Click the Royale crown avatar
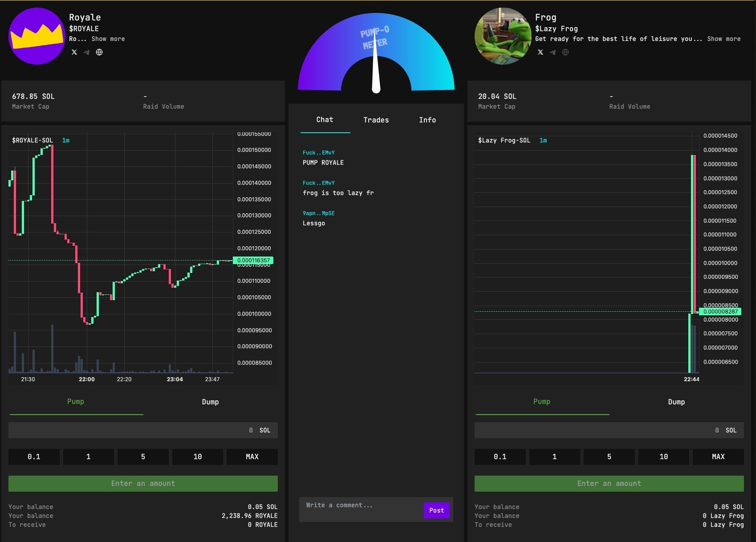 37,36
